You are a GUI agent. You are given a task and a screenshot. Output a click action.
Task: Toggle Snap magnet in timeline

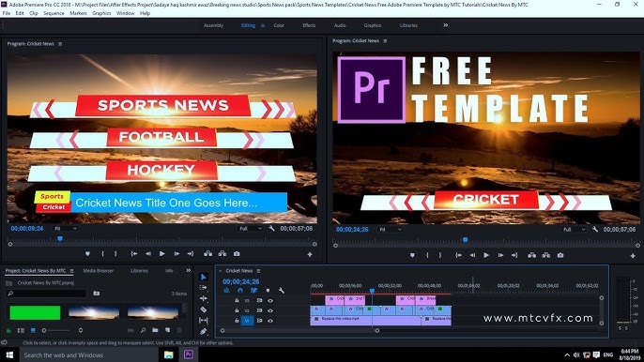tap(240, 290)
